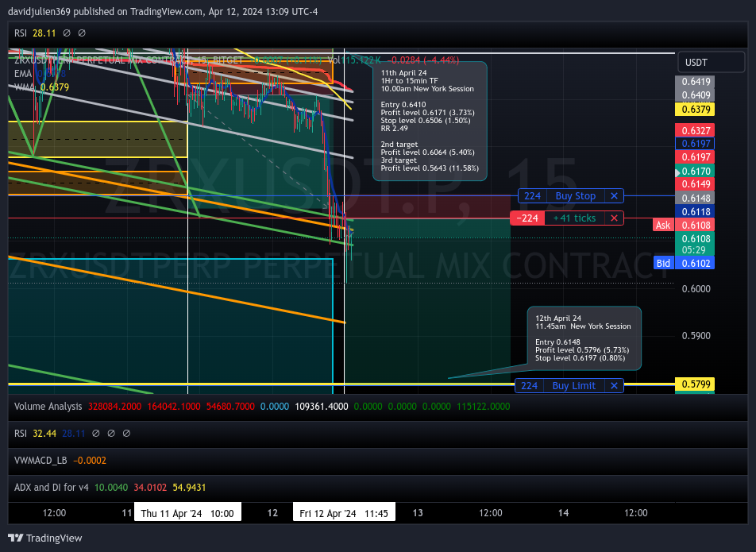Close the -224 position using its X
The height and width of the screenshot is (552, 756).
[614, 218]
